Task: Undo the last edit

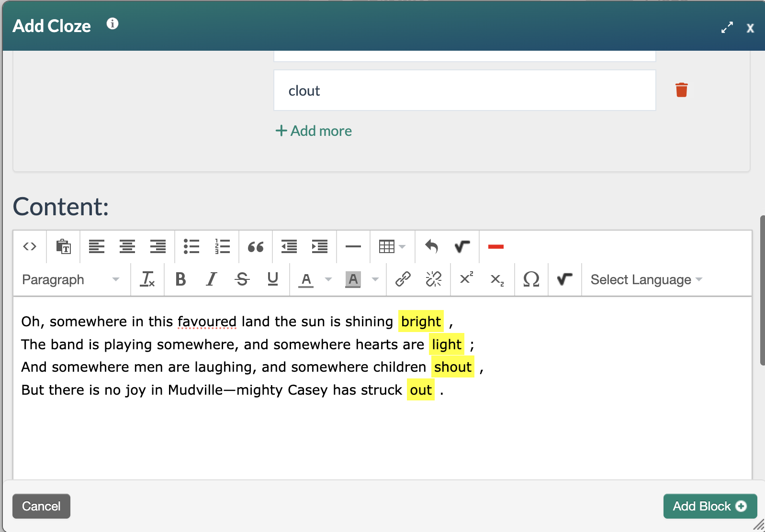Action: click(432, 246)
